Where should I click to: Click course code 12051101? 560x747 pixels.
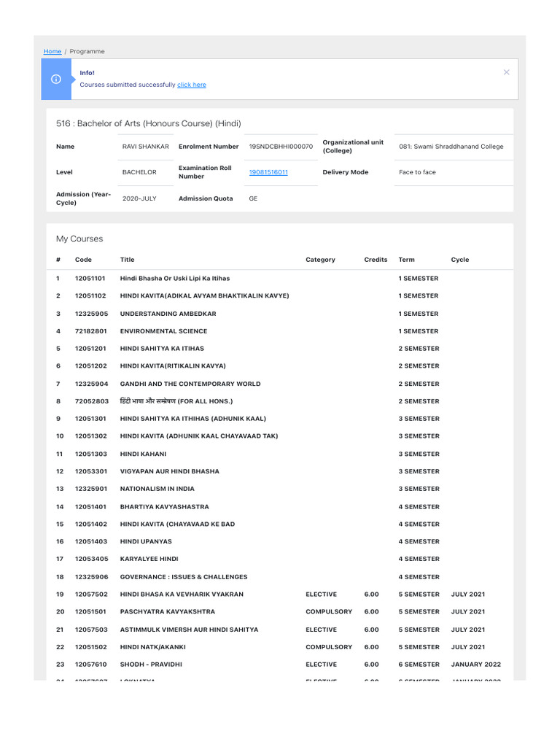click(90, 279)
